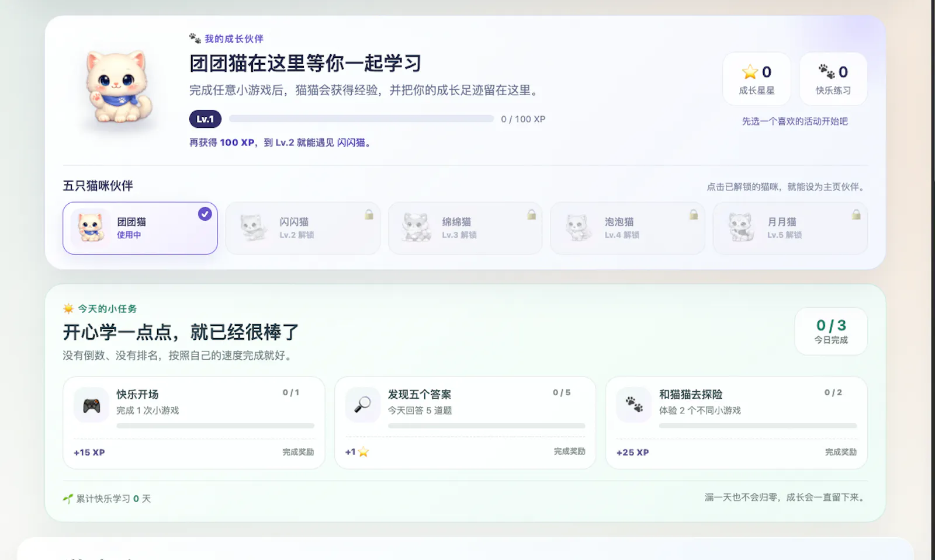Click the lock icon on 绵绵猫

[531, 214]
